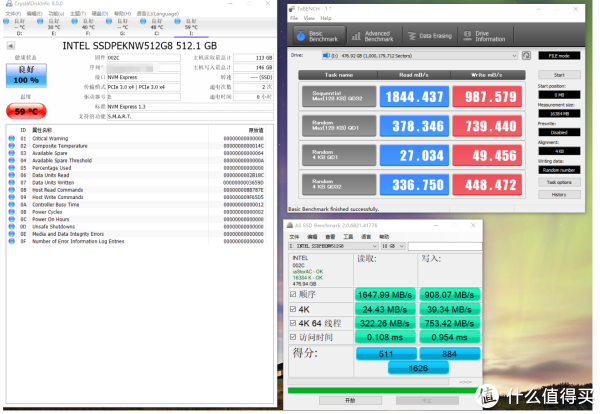Click the red 59 °C temperature indicator
This screenshot has height=414, width=600.
(26, 111)
